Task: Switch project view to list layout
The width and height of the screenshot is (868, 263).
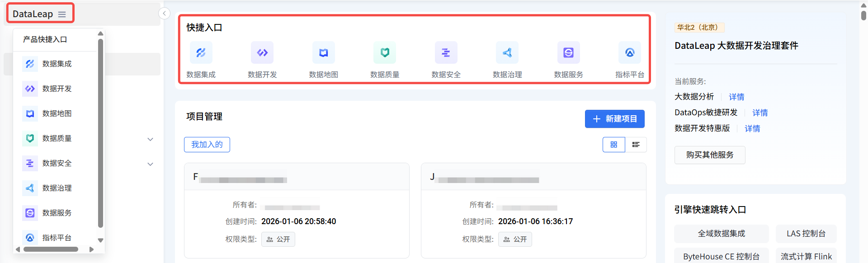Action: pos(636,145)
